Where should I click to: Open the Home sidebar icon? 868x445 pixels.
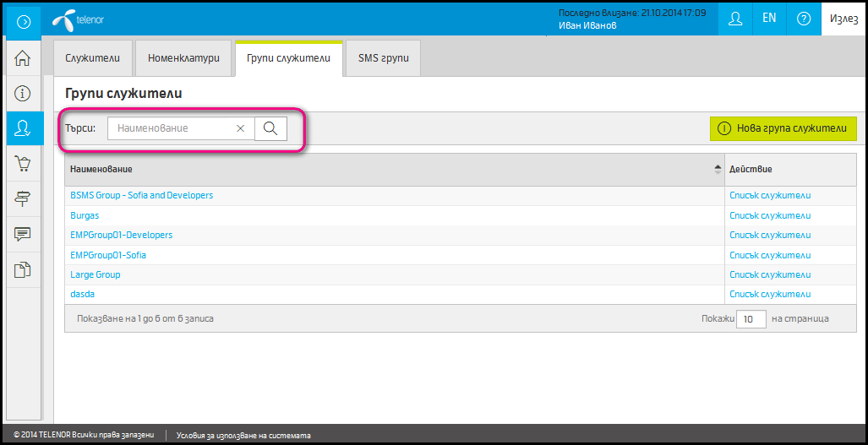(x=22, y=58)
